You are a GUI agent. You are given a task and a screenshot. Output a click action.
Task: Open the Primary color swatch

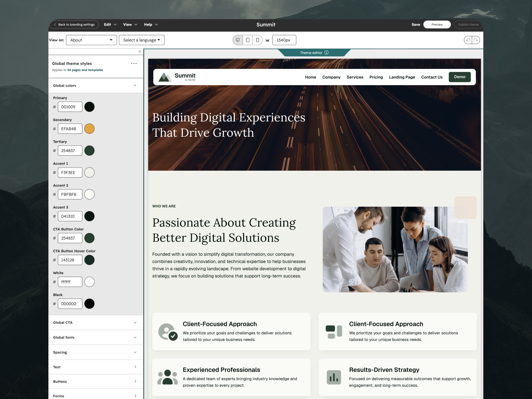89,107
